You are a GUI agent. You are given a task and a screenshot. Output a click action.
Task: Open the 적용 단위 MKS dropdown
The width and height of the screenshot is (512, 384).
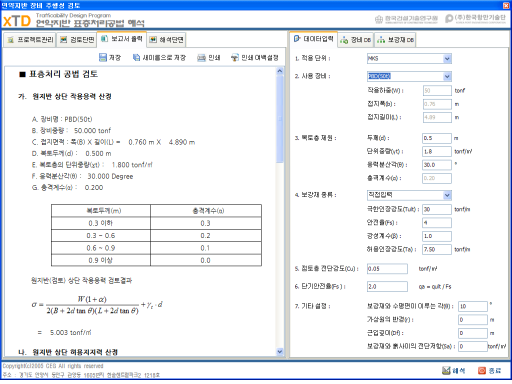[x=409, y=58]
